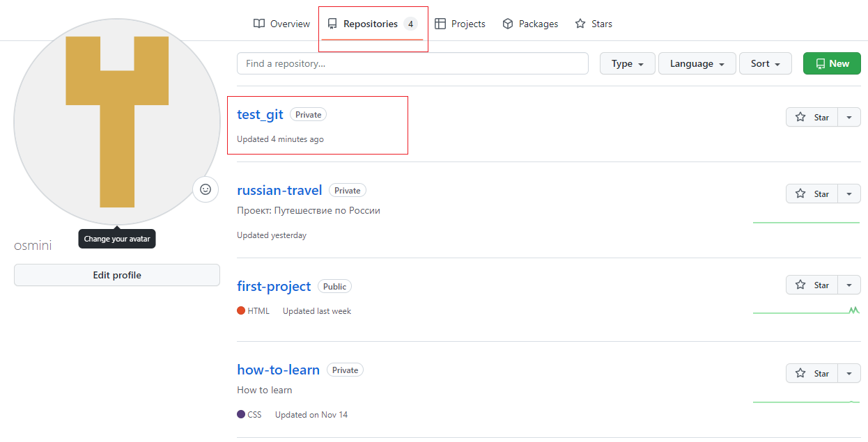The image size is (868, 442).
Task: Click 'Updated last week' text
Action: [317, 311]
